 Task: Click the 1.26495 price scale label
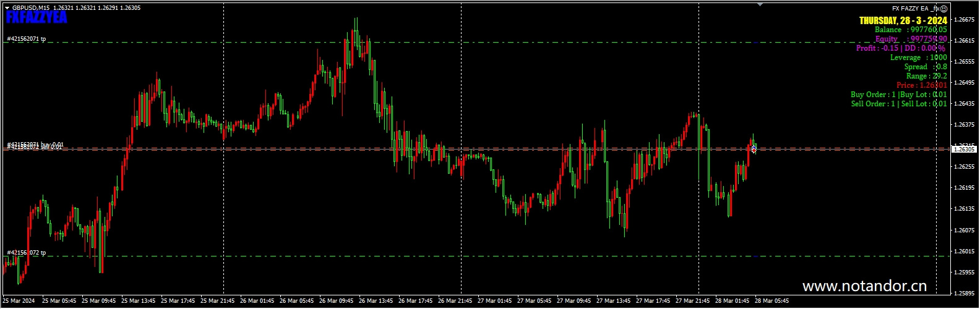[965, 83]
